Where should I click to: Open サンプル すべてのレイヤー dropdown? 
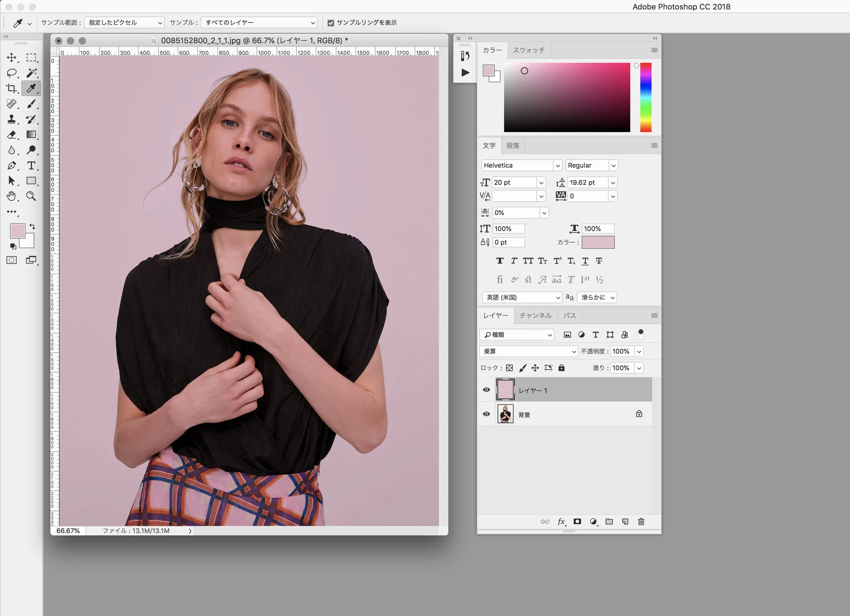(259, 23)
